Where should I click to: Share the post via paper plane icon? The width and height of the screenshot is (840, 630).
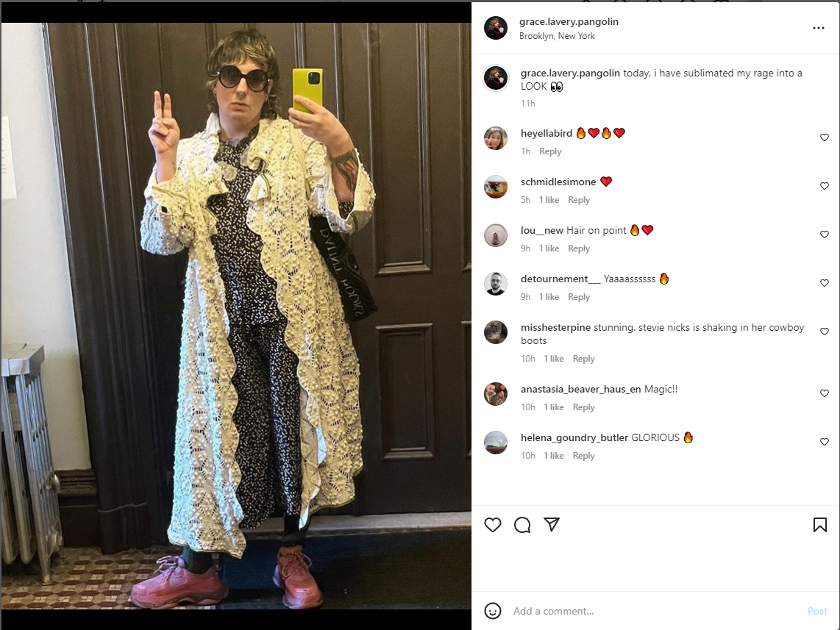[x=551, y=525]
